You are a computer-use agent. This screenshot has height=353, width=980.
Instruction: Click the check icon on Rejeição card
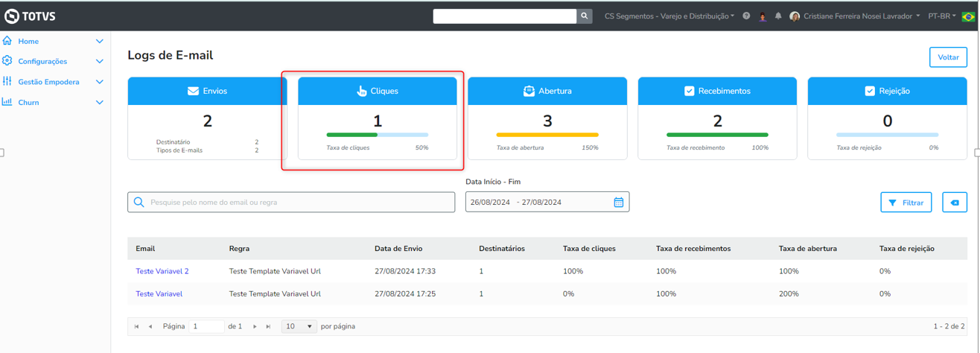tap(870, 91)
